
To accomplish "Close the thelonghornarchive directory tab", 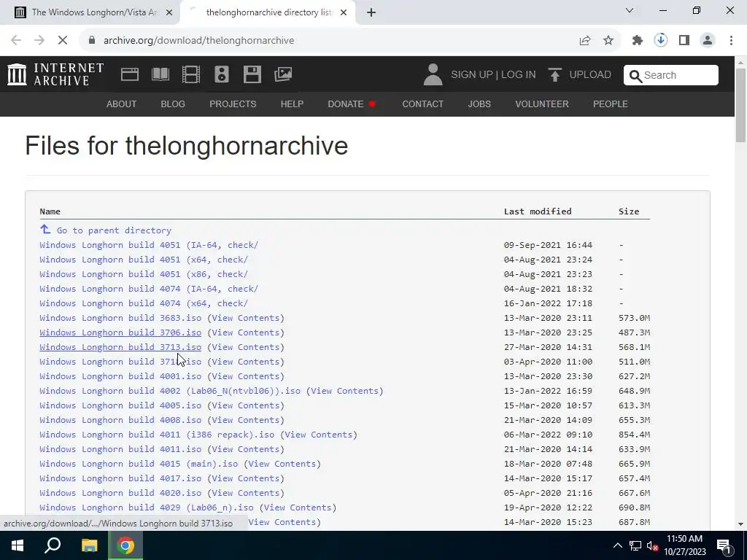I will point(344,12).
